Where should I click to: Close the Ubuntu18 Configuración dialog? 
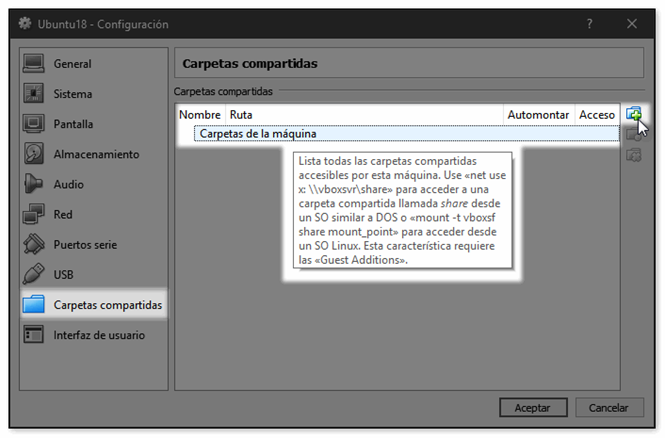pos(632,24)
